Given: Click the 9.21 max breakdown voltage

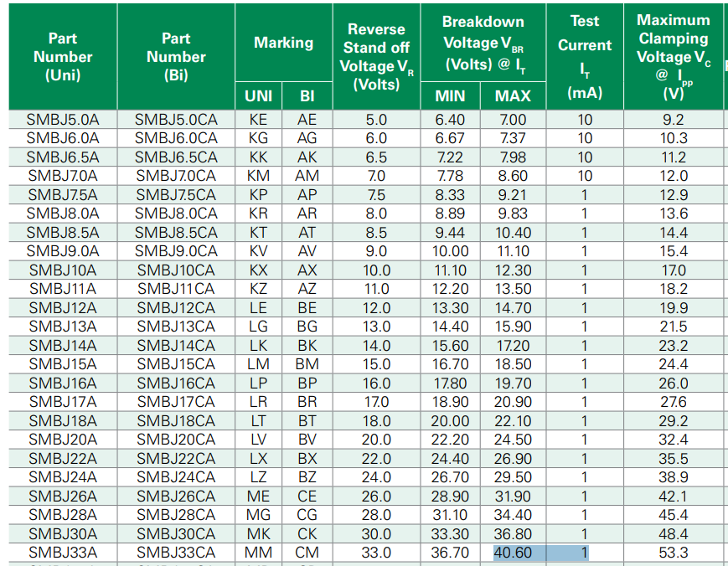Looking at the screenshot, I should (x=513, y=195).
